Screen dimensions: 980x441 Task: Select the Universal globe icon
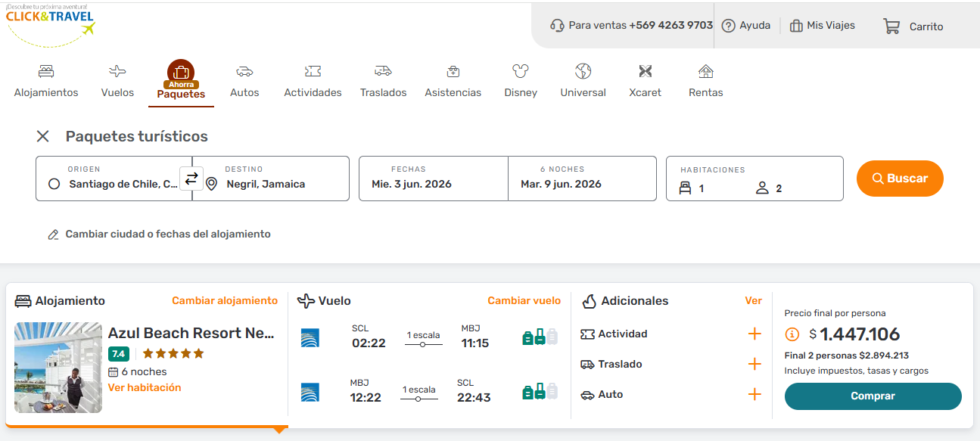tap(583, 71)
